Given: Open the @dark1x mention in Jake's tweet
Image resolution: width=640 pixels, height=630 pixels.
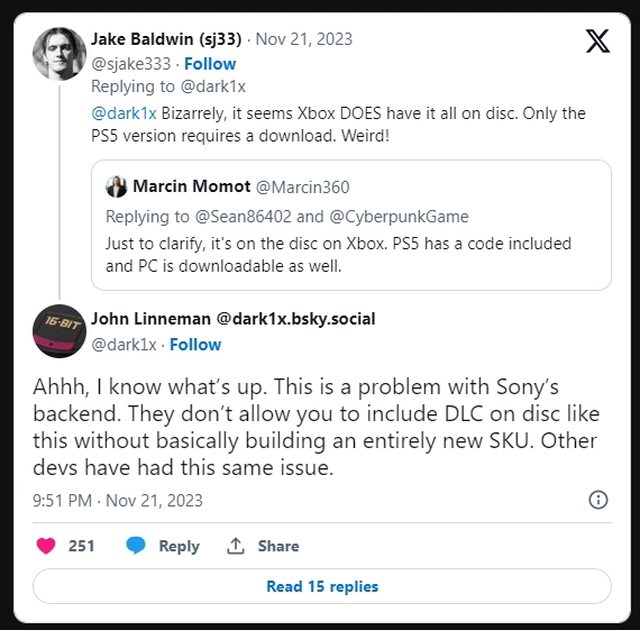Looking at the screenshot, I should tap(121, 112).
